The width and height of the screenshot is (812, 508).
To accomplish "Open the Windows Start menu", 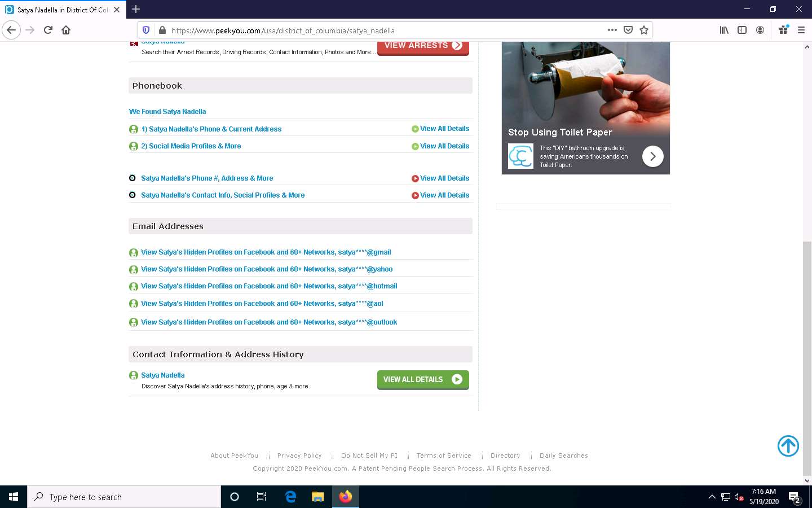I will (x=14, y=497).
